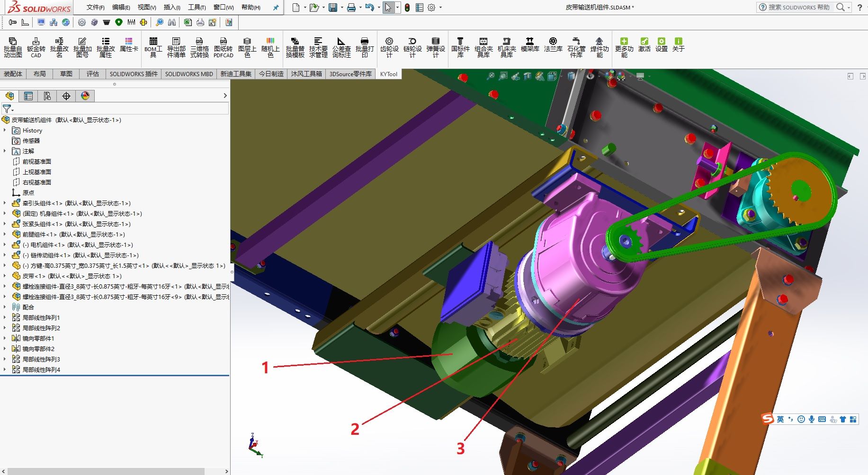Open the green 设置 settings icon
868x475 pixels.
pos(662,44)
